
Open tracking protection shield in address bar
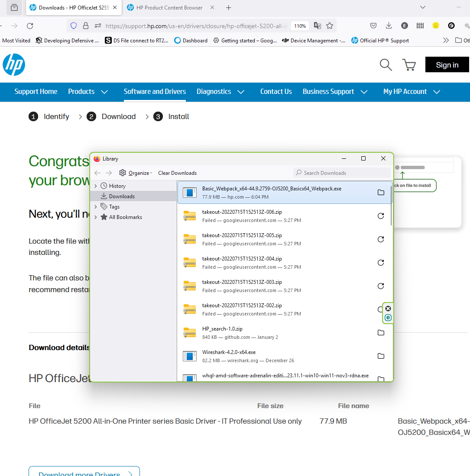click(74, 26)
